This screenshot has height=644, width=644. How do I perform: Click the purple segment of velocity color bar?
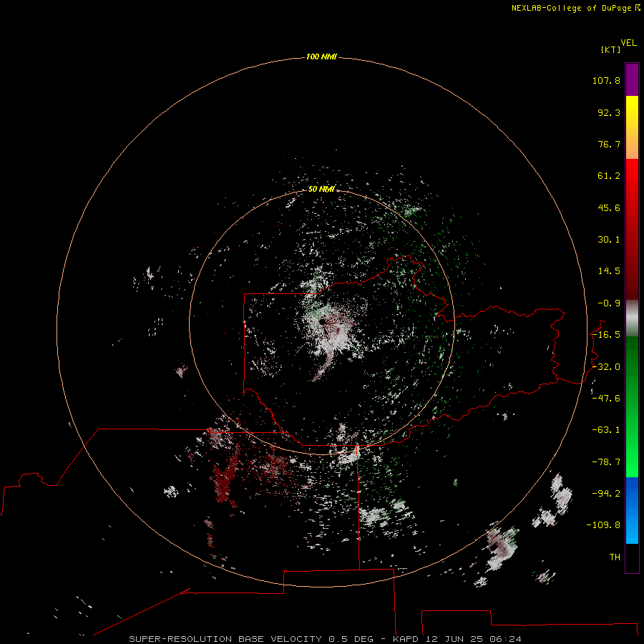point(632,80)
